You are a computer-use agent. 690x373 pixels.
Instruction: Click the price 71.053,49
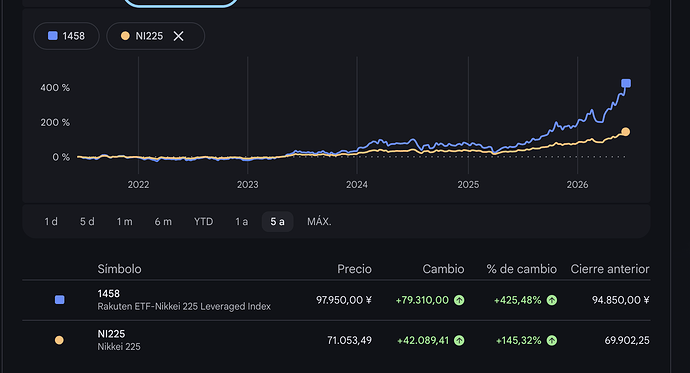(x=349, y=340)
